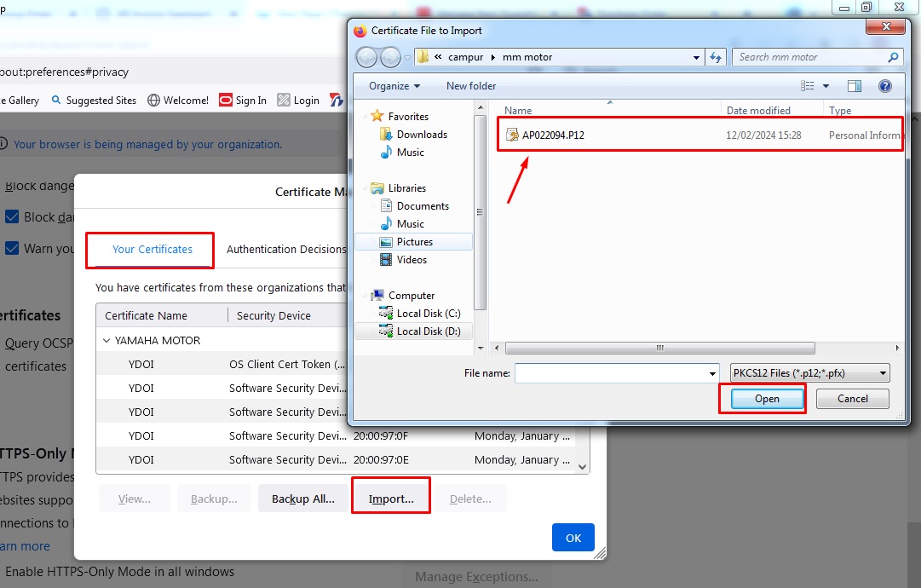Viewport: 921px width, 588px height.
Task: Collapse the YAMAHA MOTOR certificate group
Action: pyautogui.click(x=106, y=341)
